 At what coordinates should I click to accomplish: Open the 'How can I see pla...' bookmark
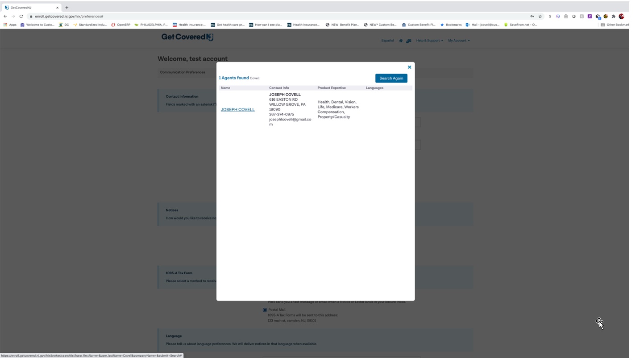pyautogui.click(x=266, y=25)
